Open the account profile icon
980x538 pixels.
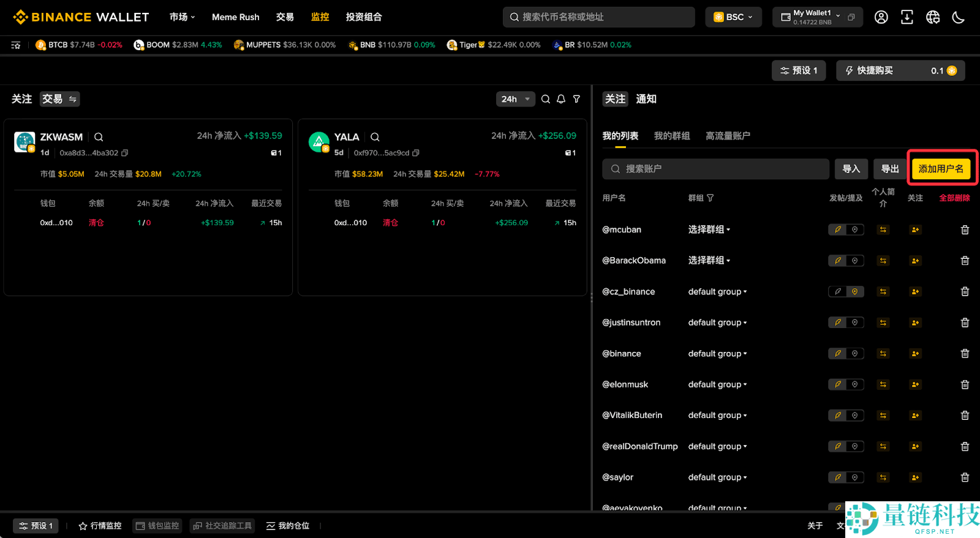coord(881,17)
